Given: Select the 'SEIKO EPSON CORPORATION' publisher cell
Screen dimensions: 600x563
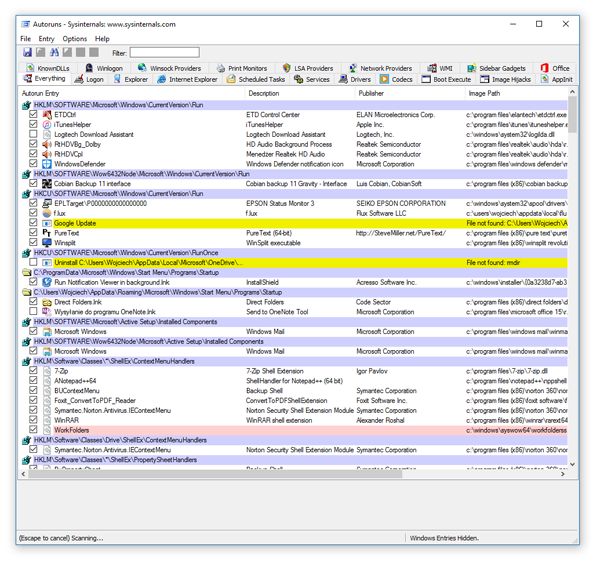Looking at the screenshot, I should pos(401,203).
